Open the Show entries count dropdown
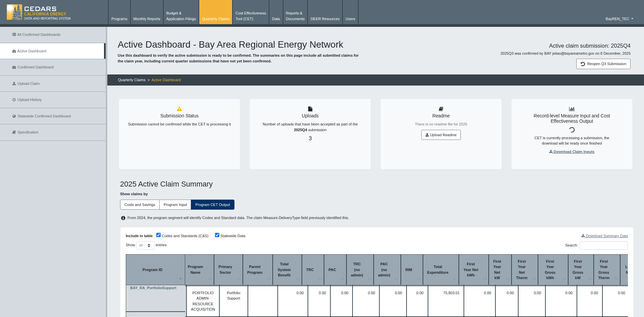 (x=145, y=246)
